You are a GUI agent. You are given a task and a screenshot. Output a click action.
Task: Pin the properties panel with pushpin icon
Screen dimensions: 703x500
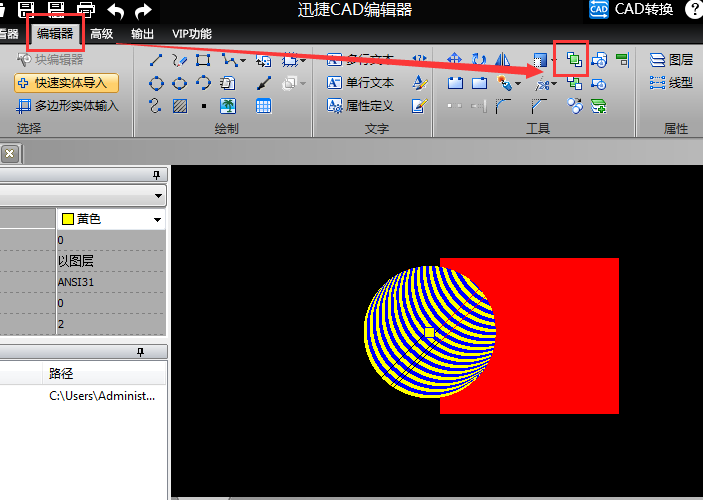click(x=155, y=175)
